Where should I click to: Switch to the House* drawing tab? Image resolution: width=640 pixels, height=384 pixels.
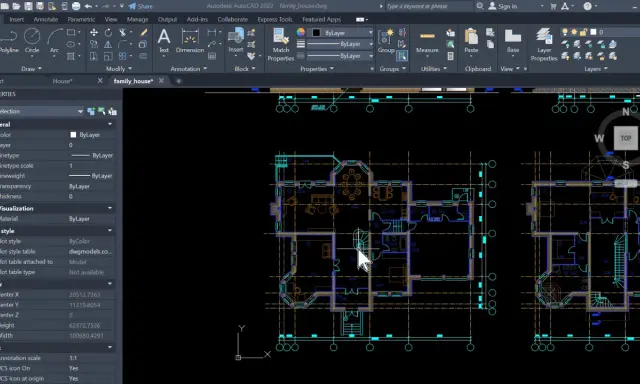pyautogui.click(x=62, y=81)
